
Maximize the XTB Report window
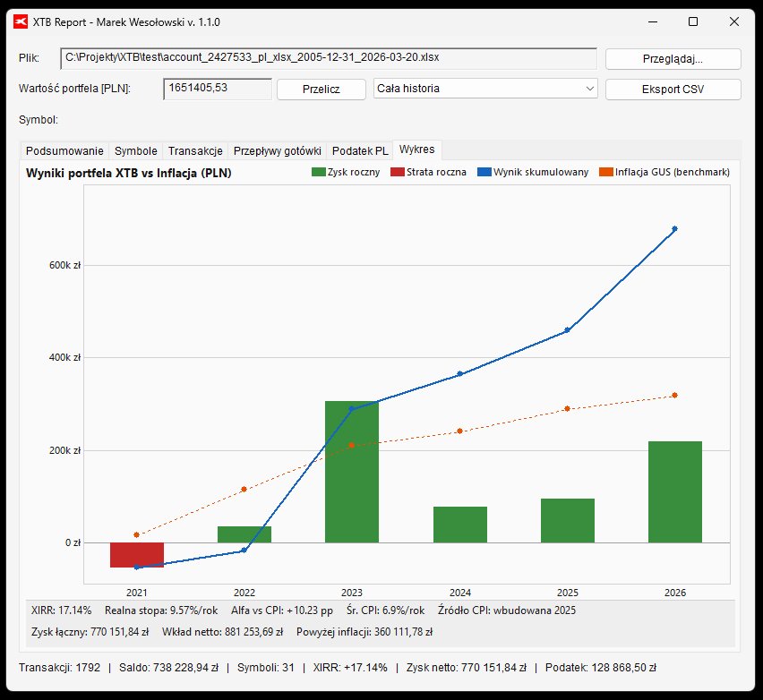coord(693,21)
